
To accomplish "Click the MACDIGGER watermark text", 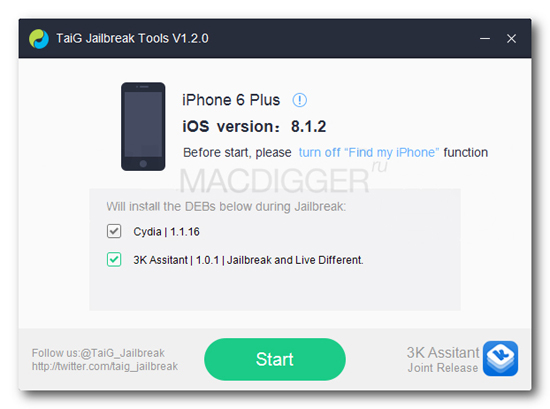I will [x=274, y=181].
